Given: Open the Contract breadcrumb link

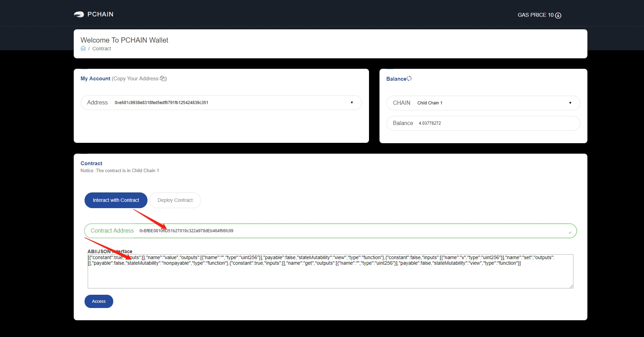Looking at the screenshot, I should coord(102,49).
